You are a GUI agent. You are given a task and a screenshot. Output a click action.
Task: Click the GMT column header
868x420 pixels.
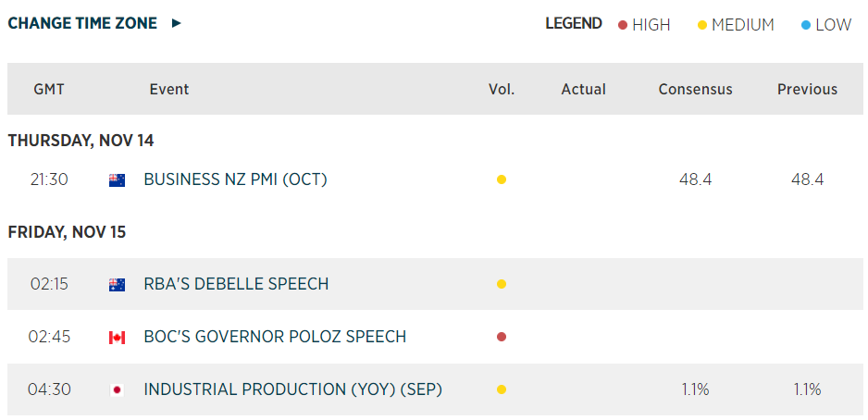coord(49,90)
